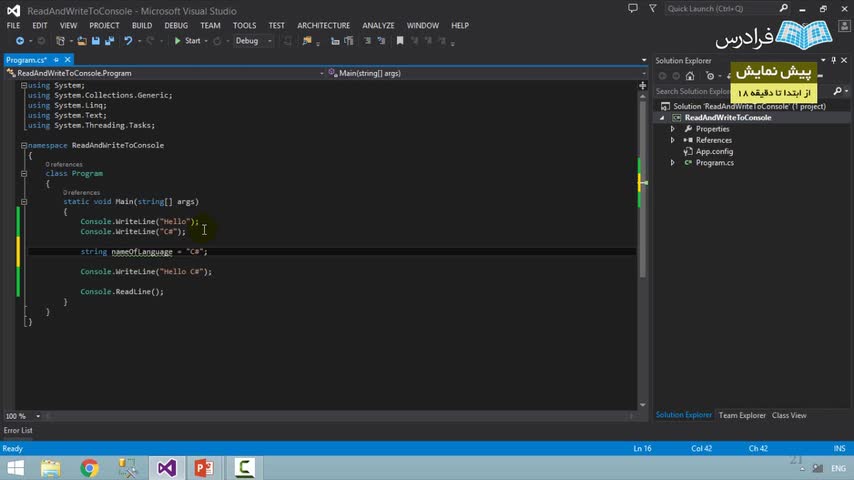Open the FILE menu
The width and height of the screenshot is (854, 480).
14,26
